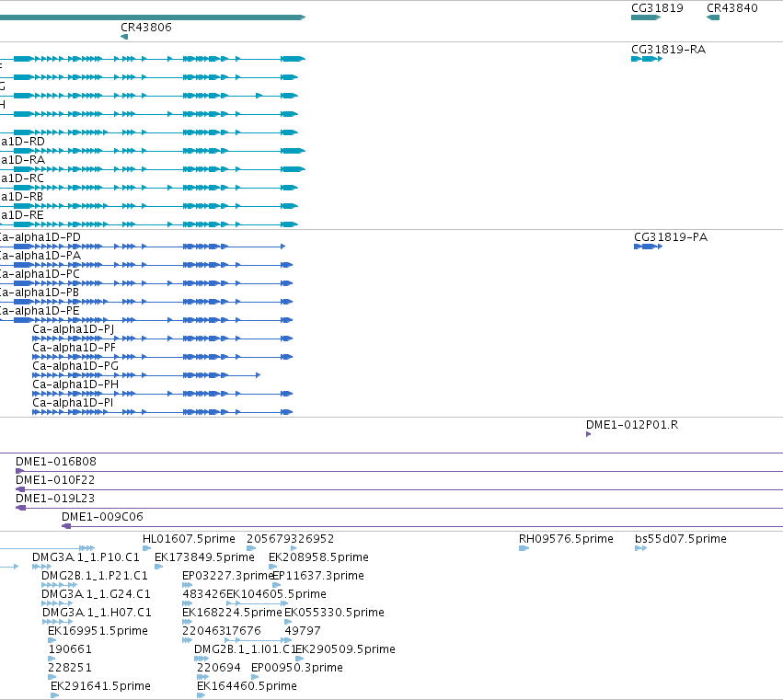Select the RH09576.5prime EST label
This screenshot has width=783, height=700.
point(566,539)
